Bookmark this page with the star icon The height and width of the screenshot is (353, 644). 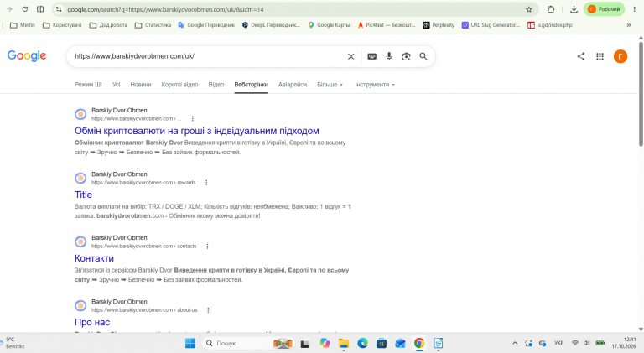529,9
